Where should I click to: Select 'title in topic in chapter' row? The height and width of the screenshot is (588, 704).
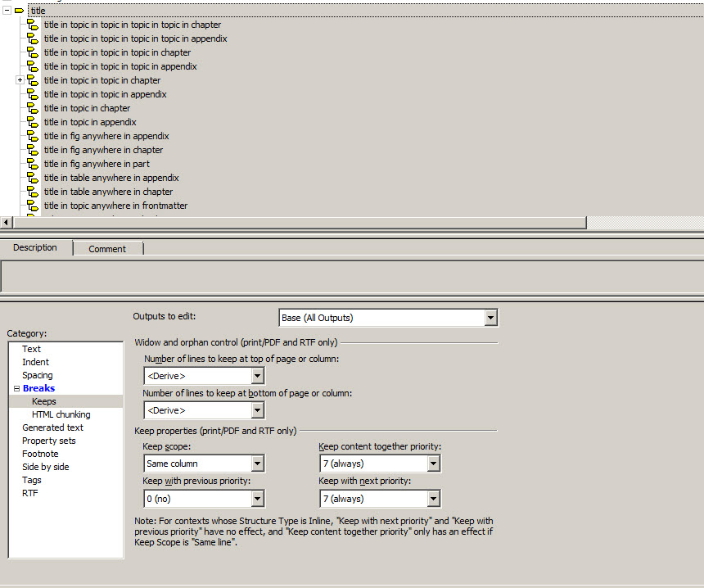click(87, 108)
